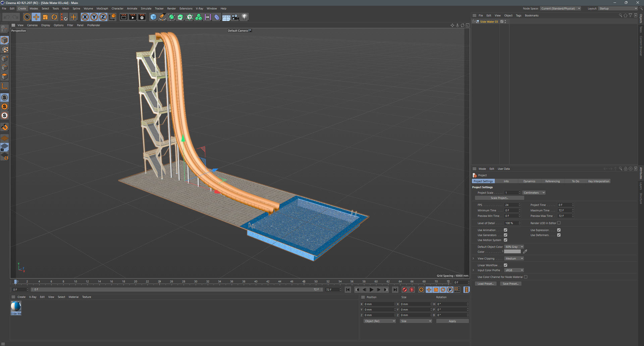Open Render Settings gear clapperboard

(x=142, y=17)
